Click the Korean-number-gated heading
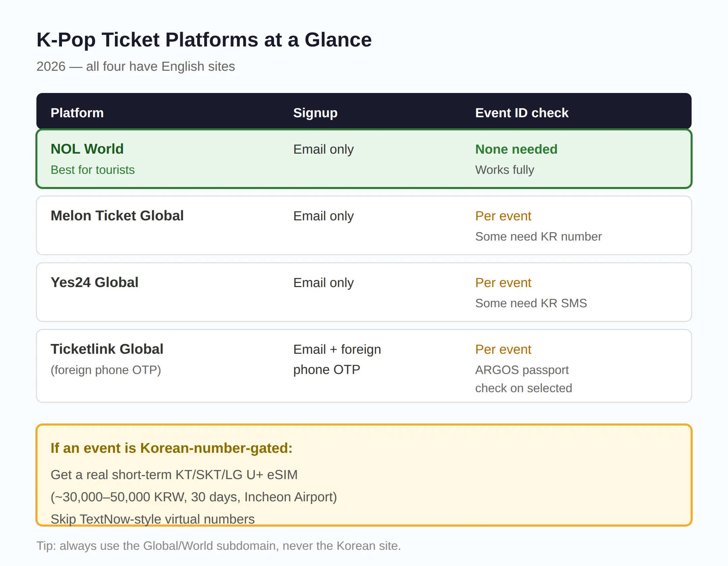The height and width of the screenshot is (566, 728). [171, 448]
